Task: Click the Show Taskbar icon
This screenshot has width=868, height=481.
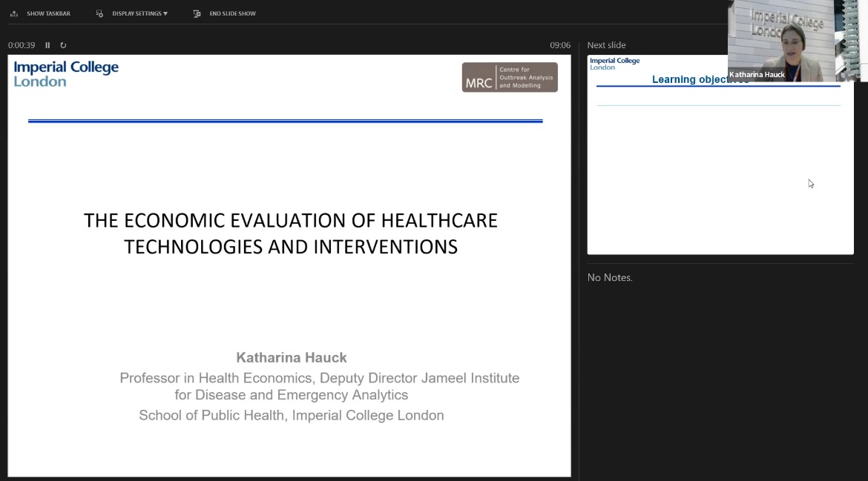Action: [14, 13]
